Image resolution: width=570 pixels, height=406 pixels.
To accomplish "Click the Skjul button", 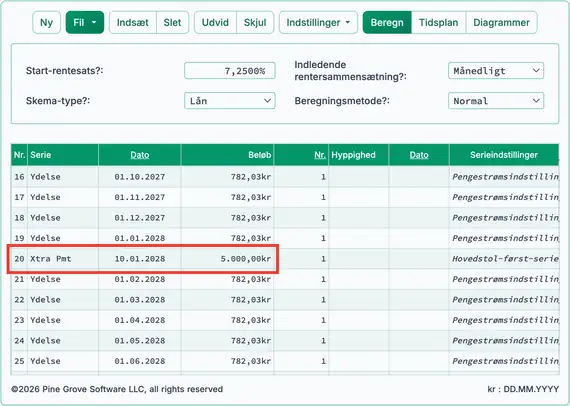I will coord(255,23).
